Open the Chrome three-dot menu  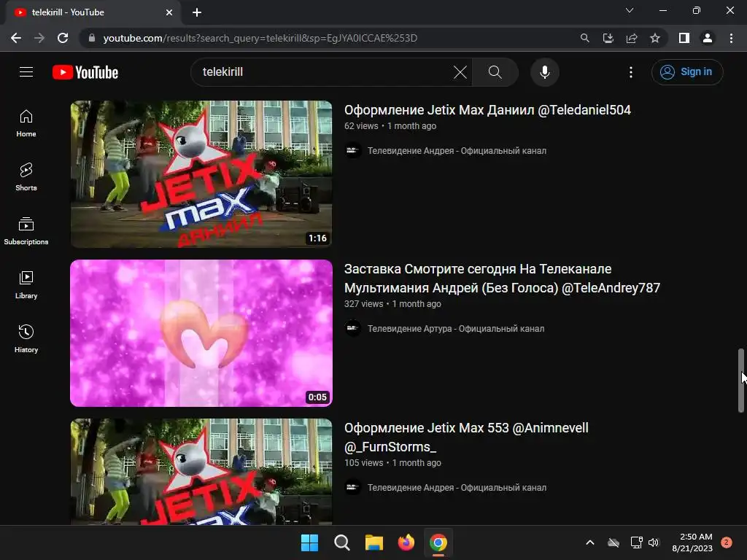click(731, 38)
